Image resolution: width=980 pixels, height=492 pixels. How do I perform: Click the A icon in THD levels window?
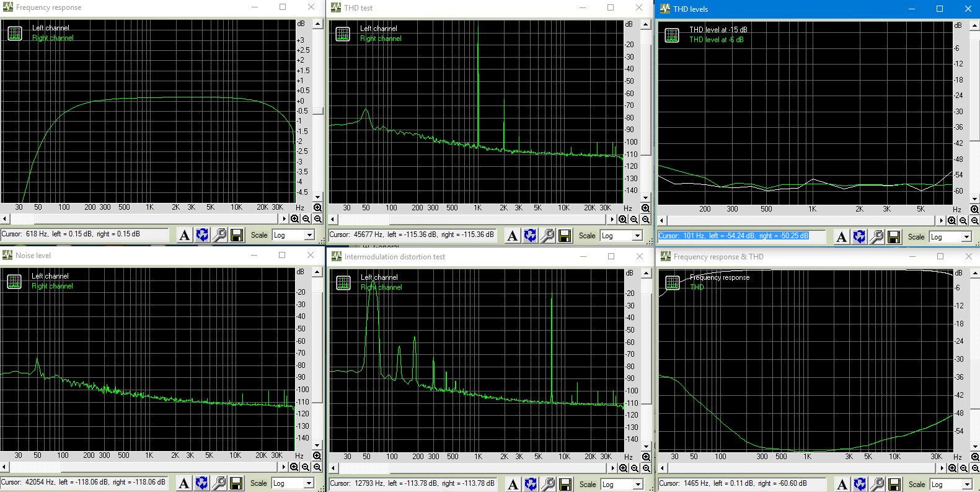coord(841,237)
